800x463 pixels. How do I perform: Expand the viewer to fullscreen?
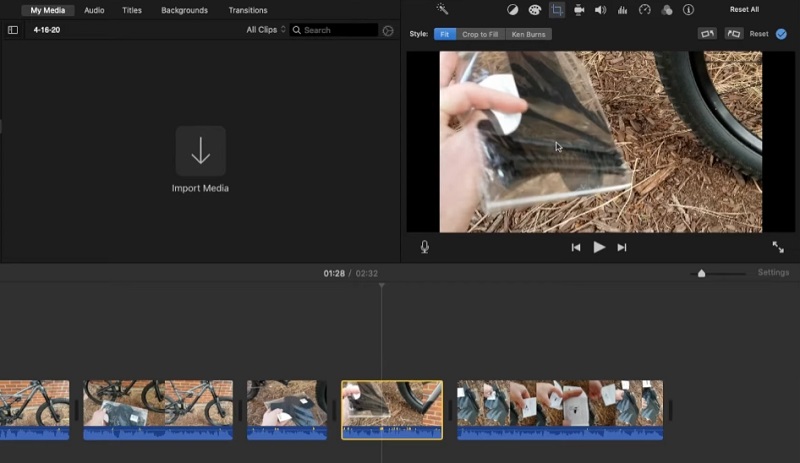(x=778, y=247)
